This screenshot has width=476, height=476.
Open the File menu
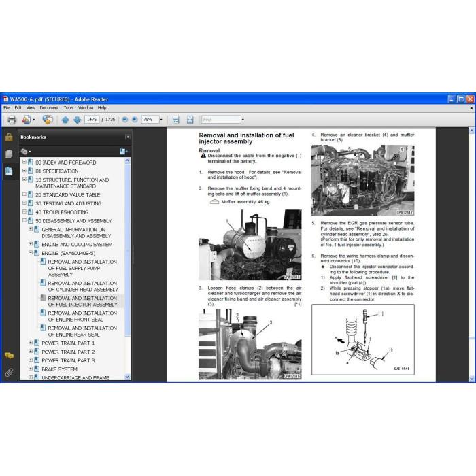pos(7,107)
